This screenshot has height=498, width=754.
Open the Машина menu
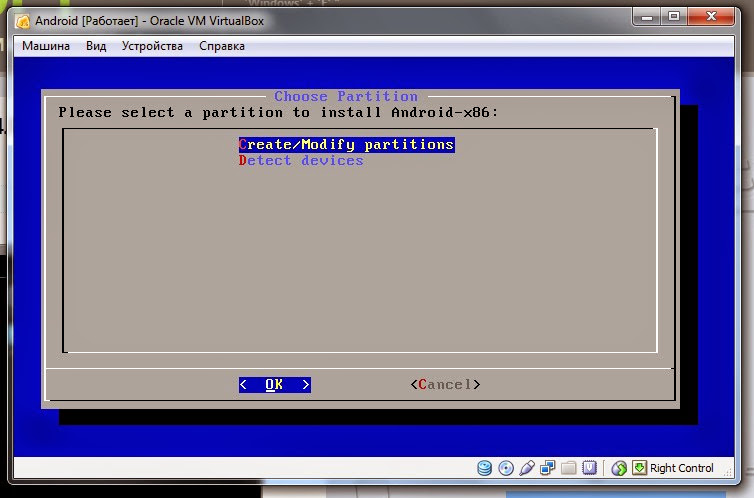coord(46,46)
